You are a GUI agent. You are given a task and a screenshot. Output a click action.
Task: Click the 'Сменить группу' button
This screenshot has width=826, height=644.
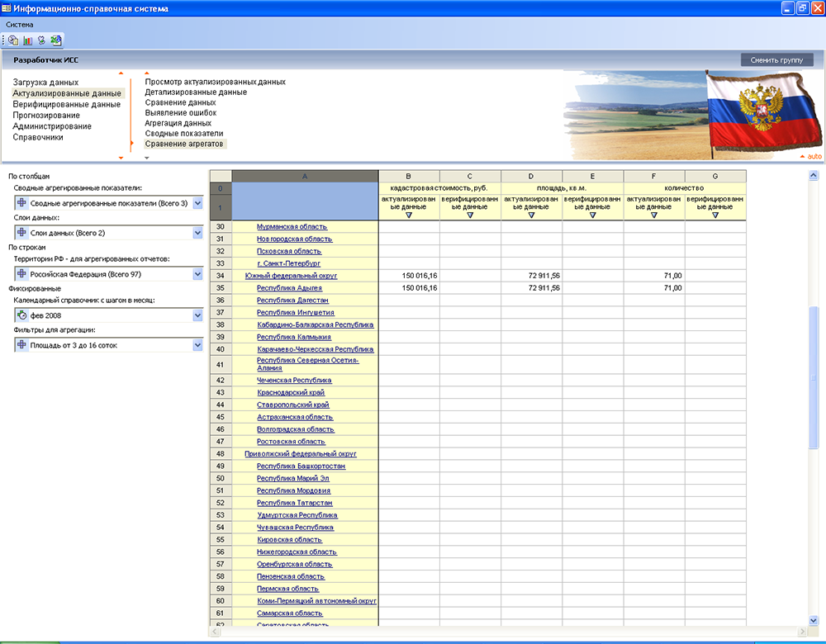(776, 60)
